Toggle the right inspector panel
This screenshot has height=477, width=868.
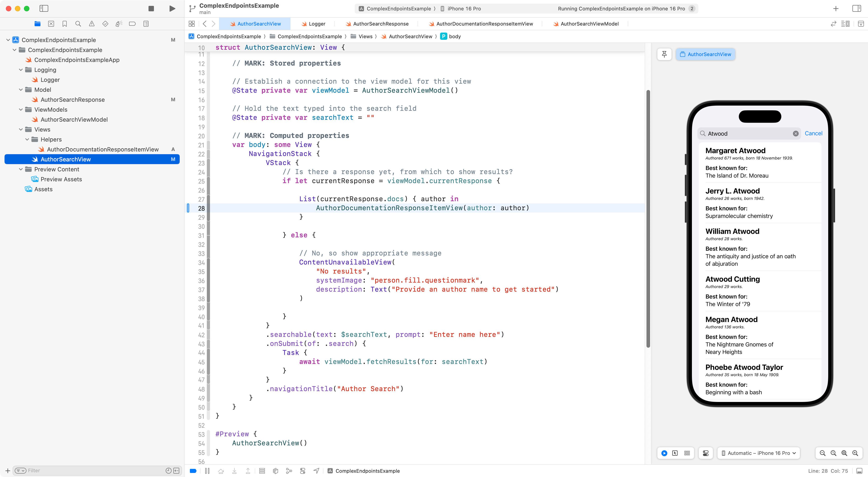856,8
